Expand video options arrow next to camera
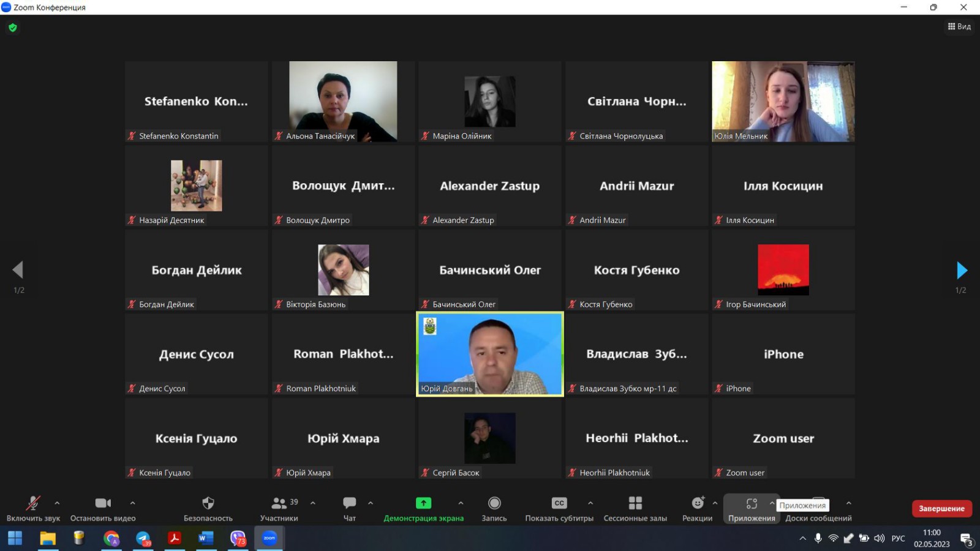Screen dimensions: 980x551 point(133,503)
